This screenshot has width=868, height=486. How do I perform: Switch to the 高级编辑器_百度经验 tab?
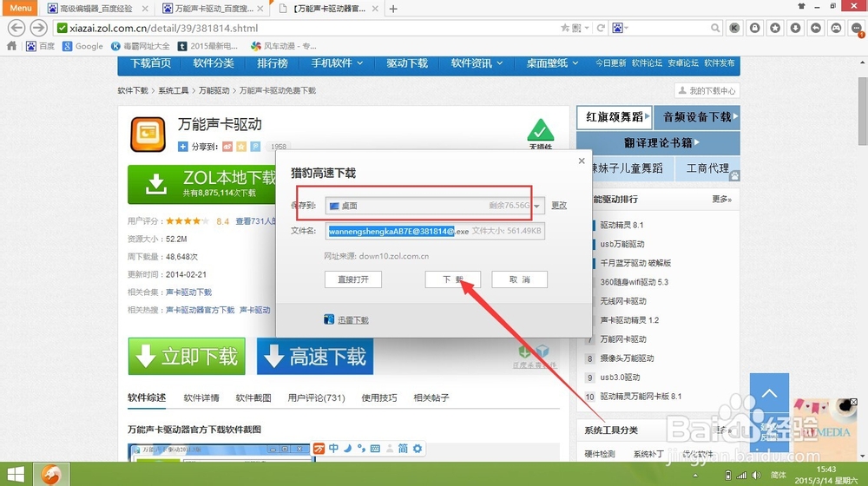click(95, 9)
